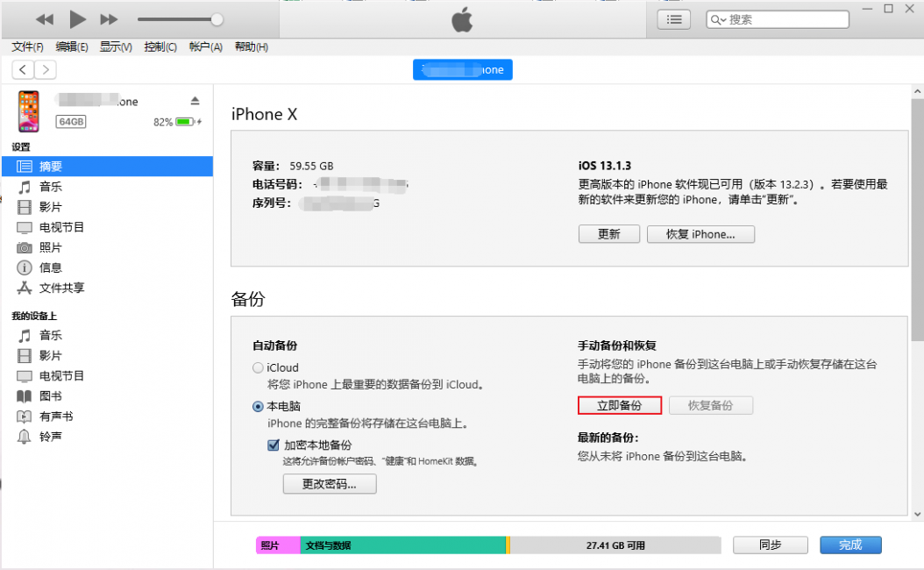Click the fast forward next button
The width and height of the screenshot is (924, 570).
tap(109, 19)
